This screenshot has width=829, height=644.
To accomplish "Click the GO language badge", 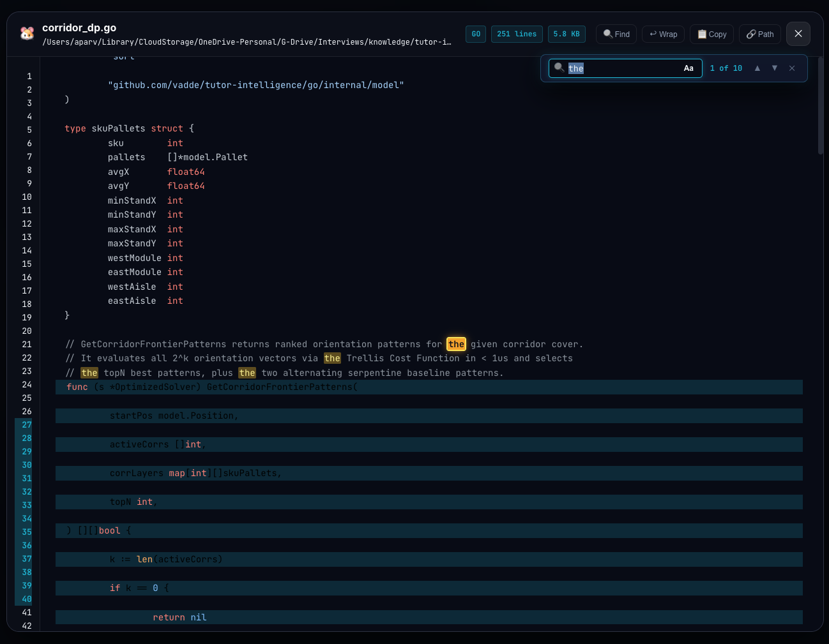I will point(476,34).
